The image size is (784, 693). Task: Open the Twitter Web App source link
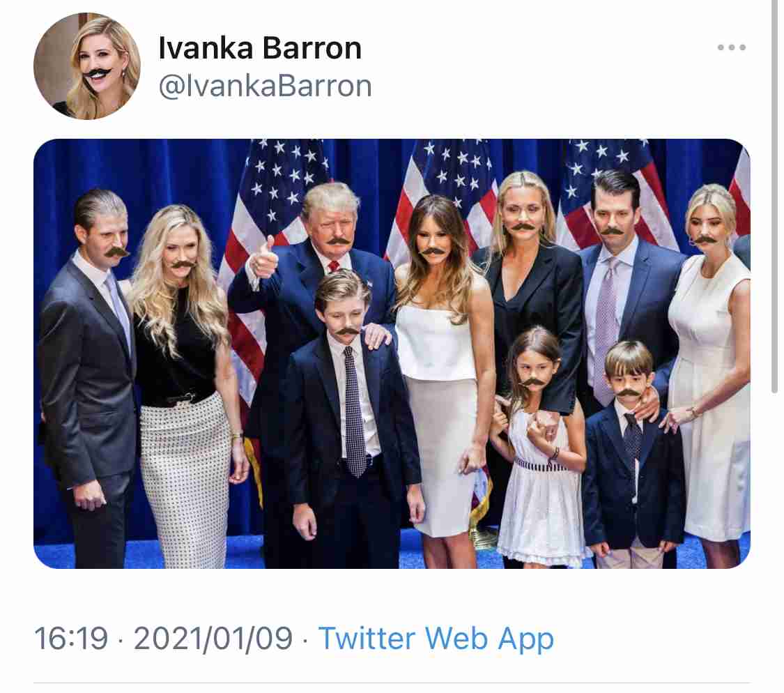pos(436,639)
